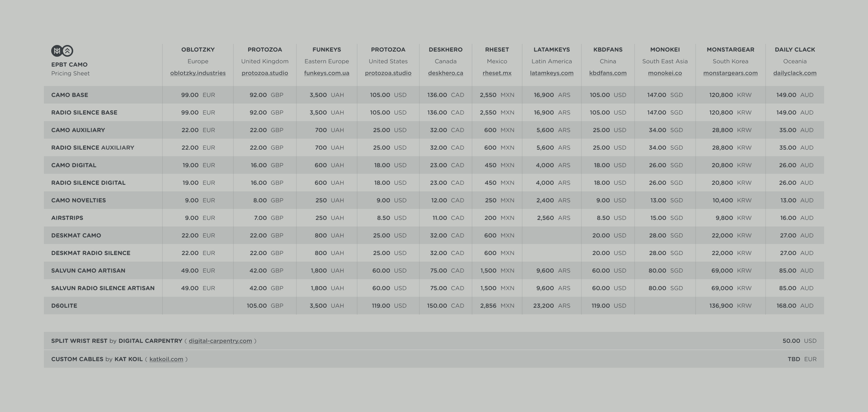Open the monstargears.com link
The height and width of the screenshot is (412, 868).
click(x=730, y=73)
